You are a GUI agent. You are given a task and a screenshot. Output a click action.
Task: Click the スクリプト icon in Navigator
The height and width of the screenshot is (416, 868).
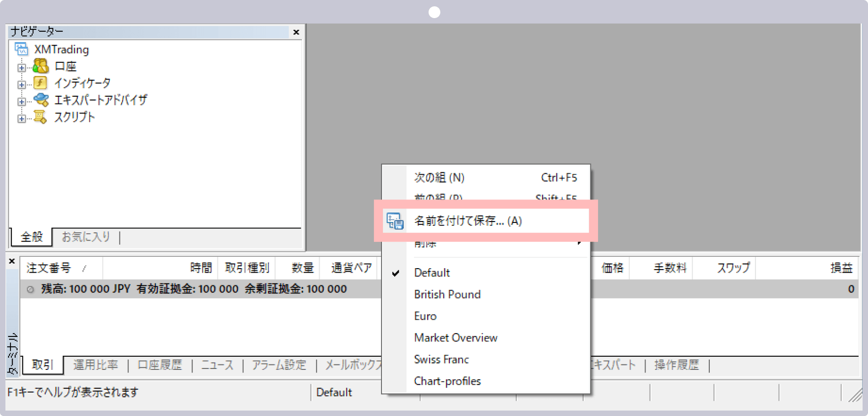[x=41, y=117]
